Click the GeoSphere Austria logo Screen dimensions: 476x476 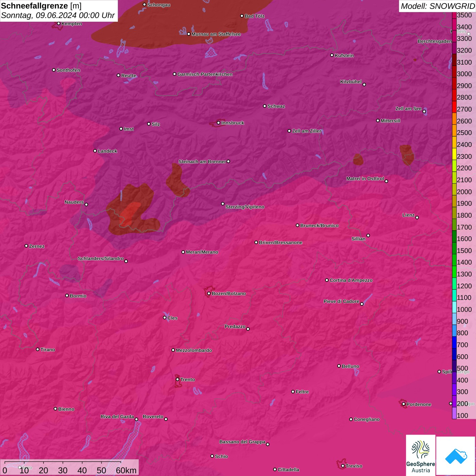(421, 455)
